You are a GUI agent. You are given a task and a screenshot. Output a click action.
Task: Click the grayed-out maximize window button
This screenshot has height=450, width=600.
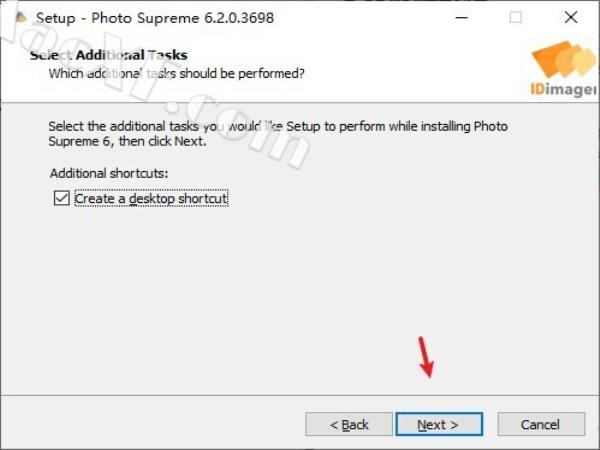[x=515, y=18]
